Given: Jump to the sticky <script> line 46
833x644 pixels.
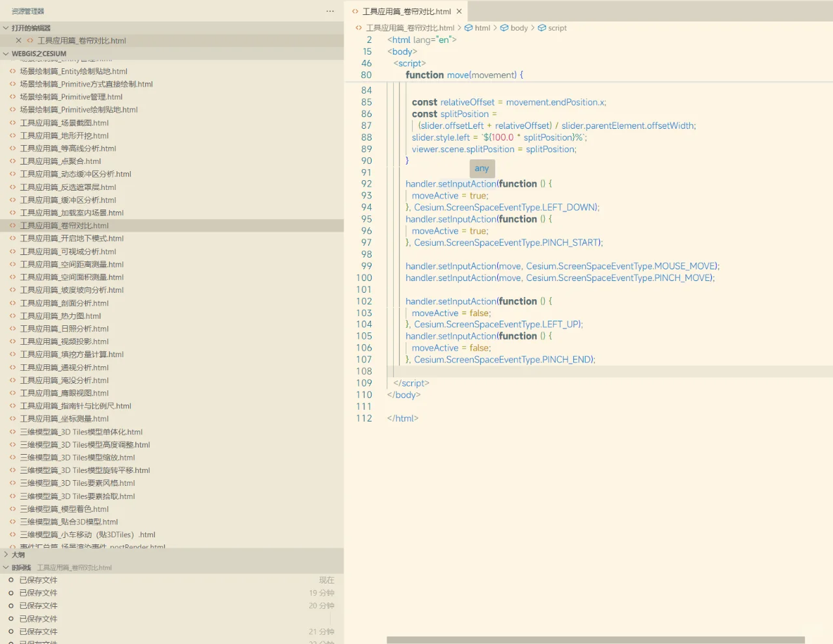Looking at the screenshot, I should pos(409,63).
